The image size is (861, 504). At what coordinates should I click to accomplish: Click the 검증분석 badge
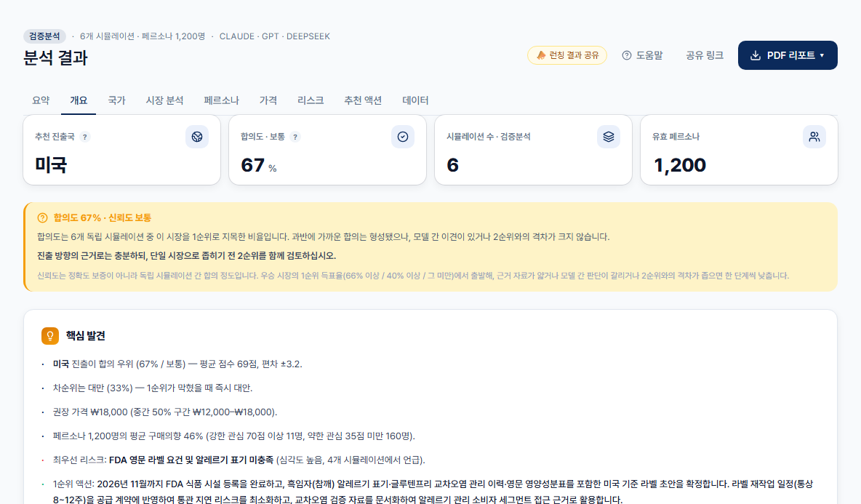(44, 36)
